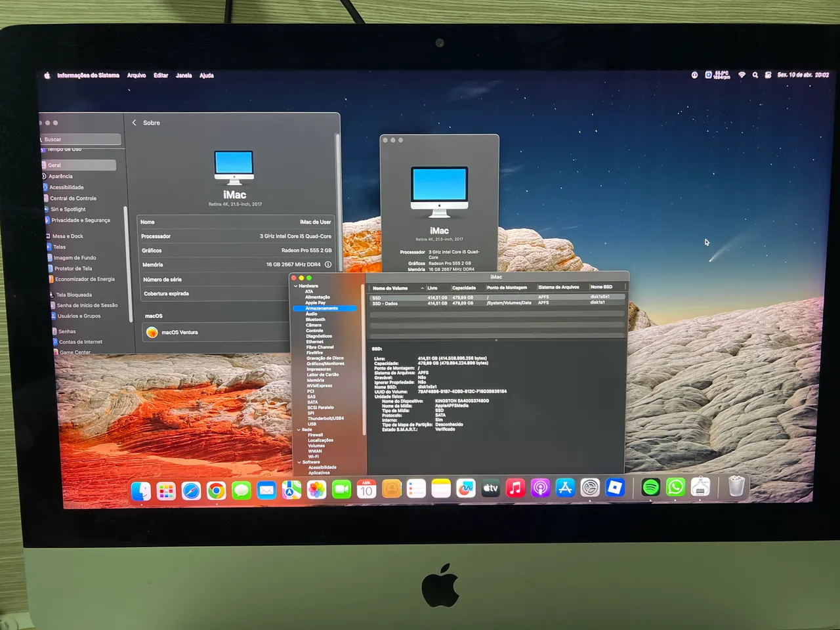Open the Arquivo menu
Screen dimensions: 840x630
[x=136, y=75]
